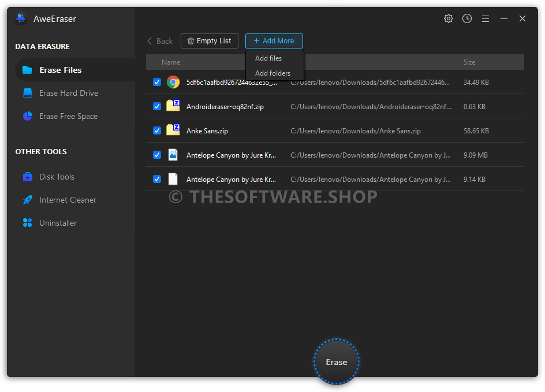
Task: Click the Androideraser-oq82nf path text
Action: pos(371,107)
